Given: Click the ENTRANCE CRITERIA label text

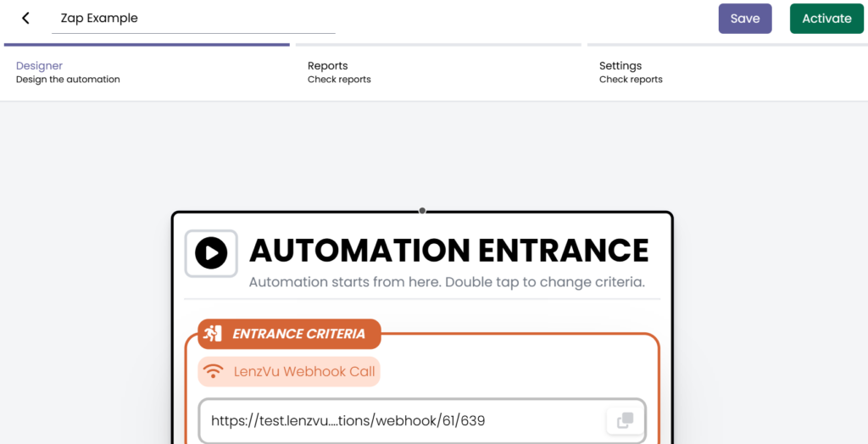Looking at the screenshot, I should (298, 334).
